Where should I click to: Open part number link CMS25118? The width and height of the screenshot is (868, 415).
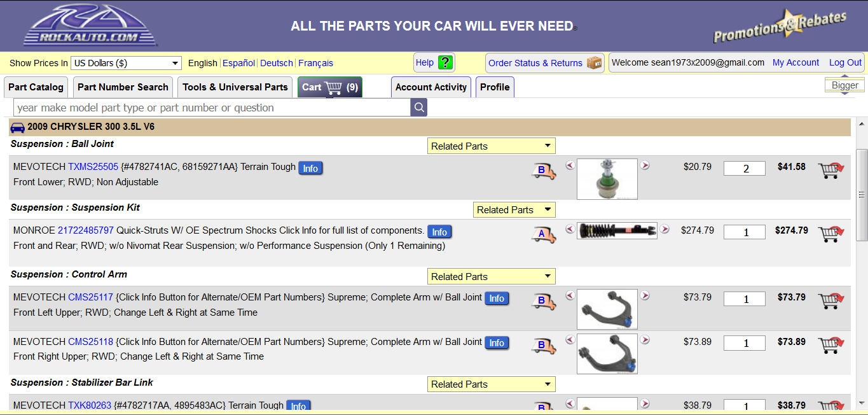(x=90, y=342)
